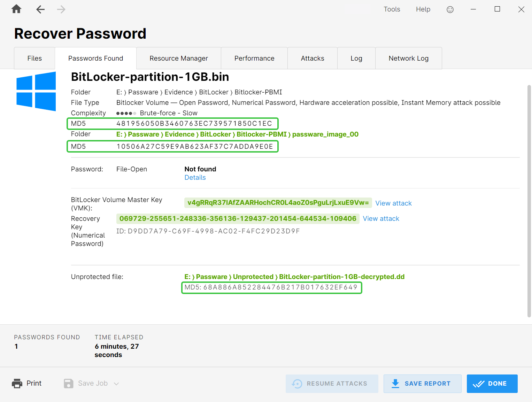This screenshot has height=402, width=532.
Task: Navigate back with the left arrow
Action: click(x=40, y=9)
